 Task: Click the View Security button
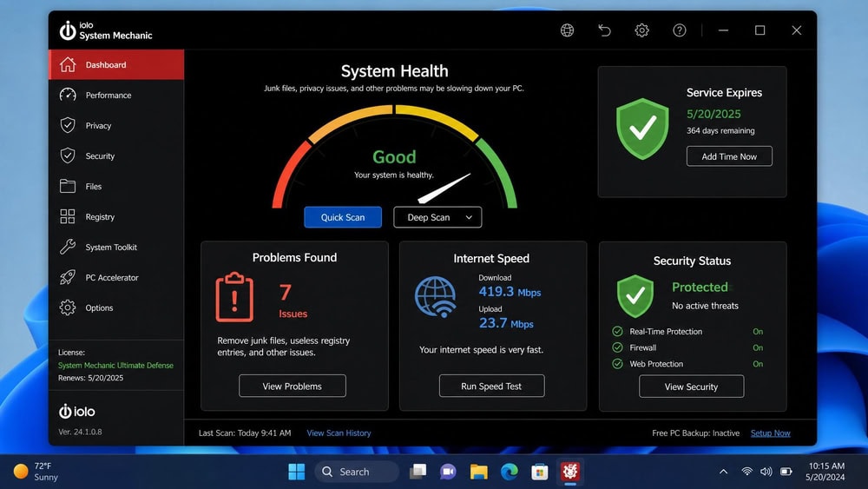(692, 387)
